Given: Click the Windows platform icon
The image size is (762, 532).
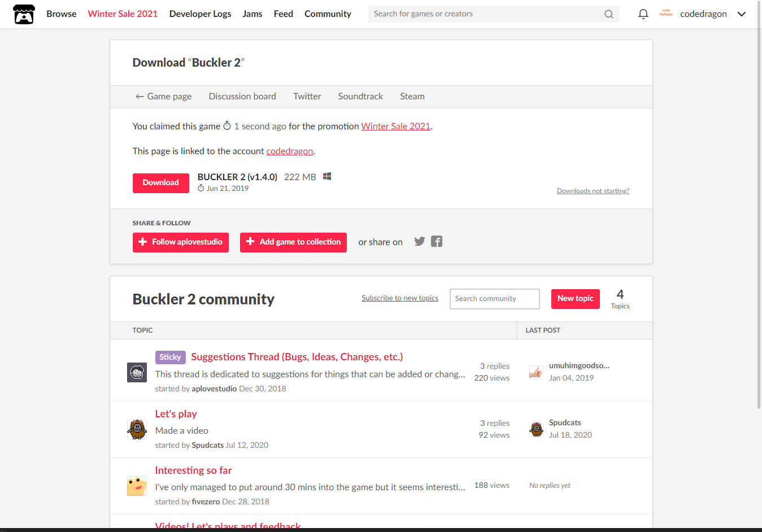Looking at the screenshot, I should (327, 177).
